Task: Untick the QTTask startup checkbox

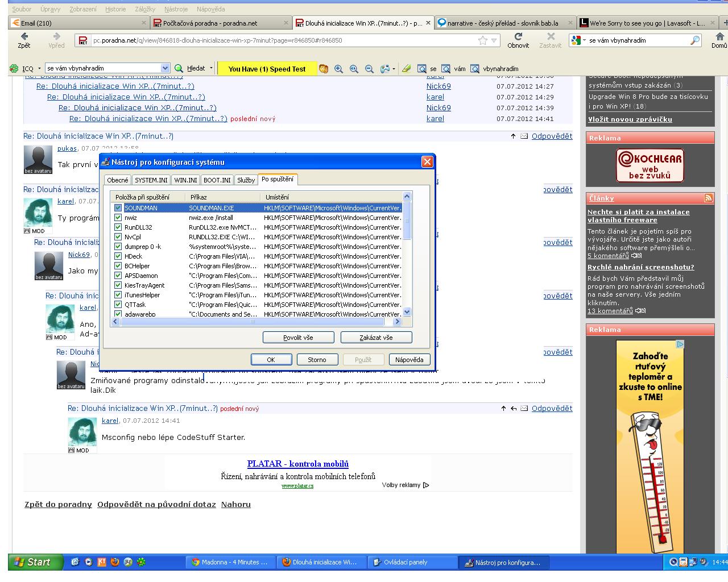Action: pos(118,305)
